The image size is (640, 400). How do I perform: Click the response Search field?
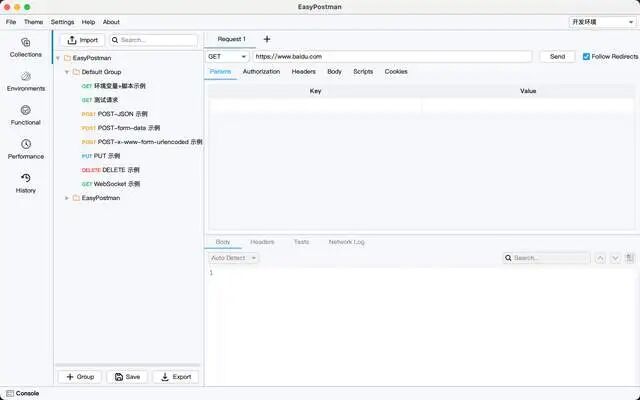(x=546, y=258)
